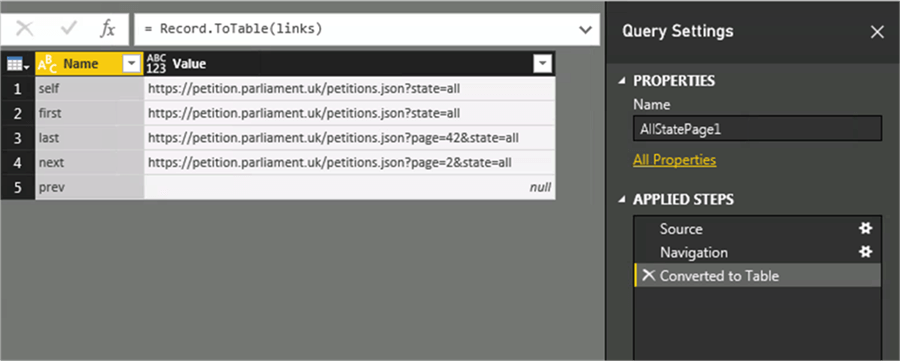Image resolution: width=900 pixels, height=361 pixels.
Task: Open the Value column filter dropdown
Action: pos(542,64)
